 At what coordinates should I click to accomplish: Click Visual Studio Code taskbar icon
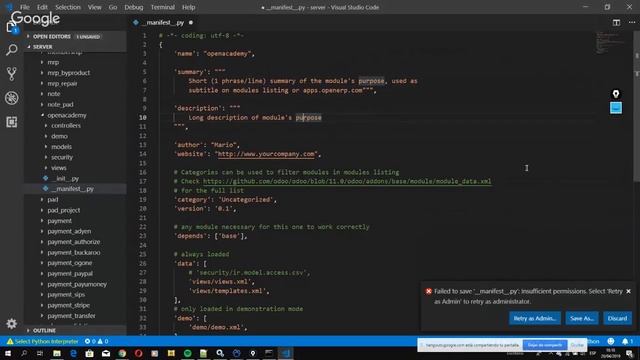[x=286, y=353]
